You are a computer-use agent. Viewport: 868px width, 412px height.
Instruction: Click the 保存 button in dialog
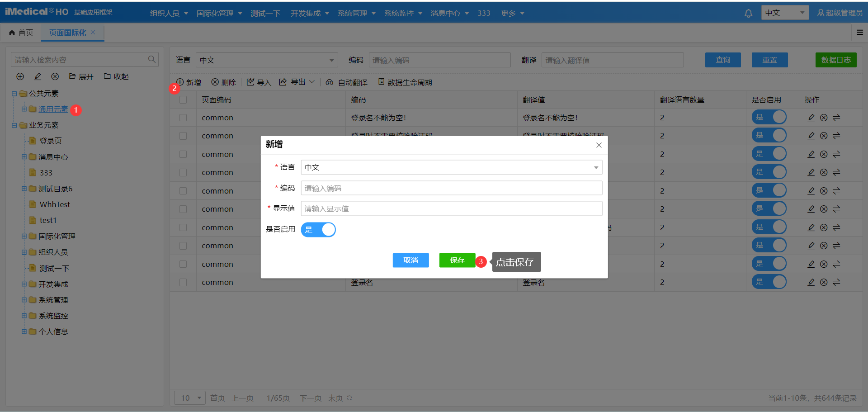click(457, 260)
